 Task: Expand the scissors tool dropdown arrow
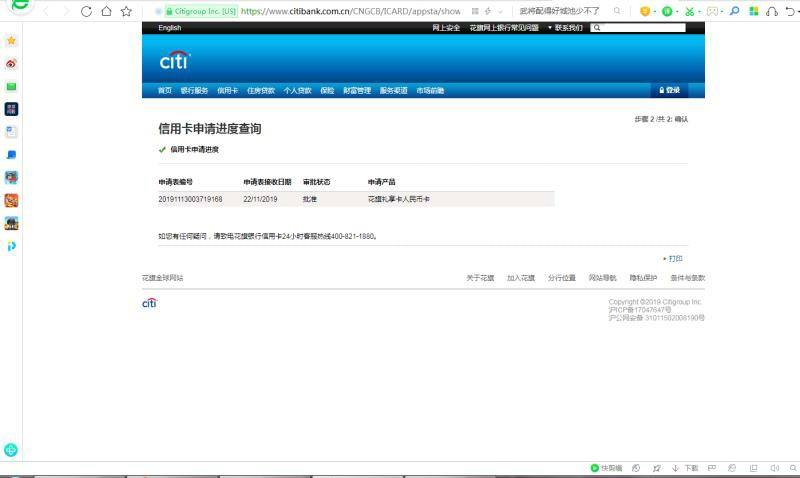699,12
